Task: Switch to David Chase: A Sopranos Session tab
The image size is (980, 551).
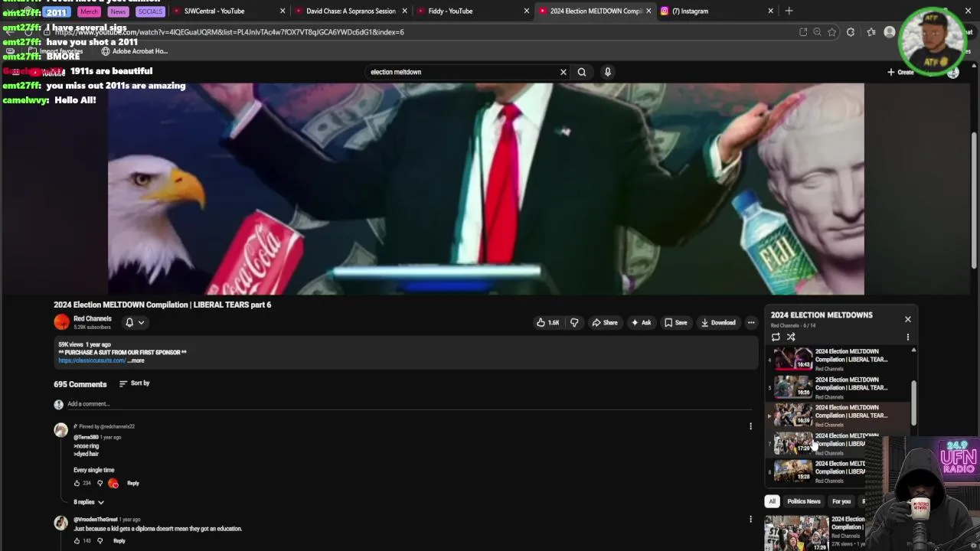Action: click(x=351, y=11)
